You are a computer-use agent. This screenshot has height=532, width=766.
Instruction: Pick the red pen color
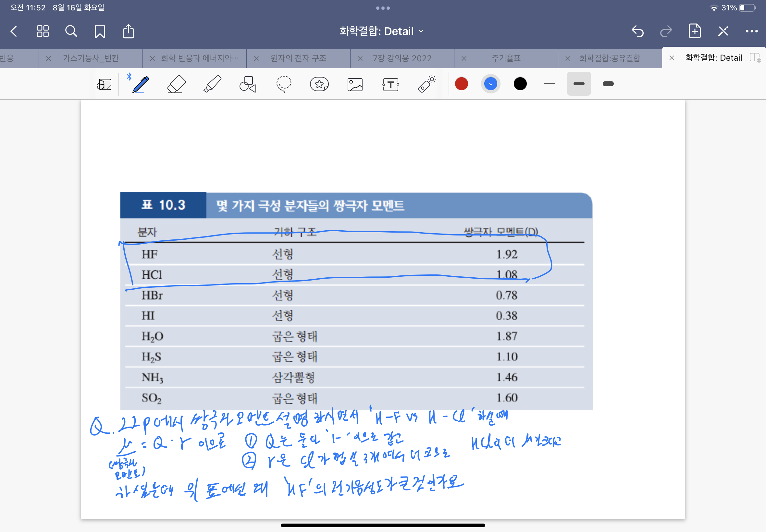(x=461, y=84)
